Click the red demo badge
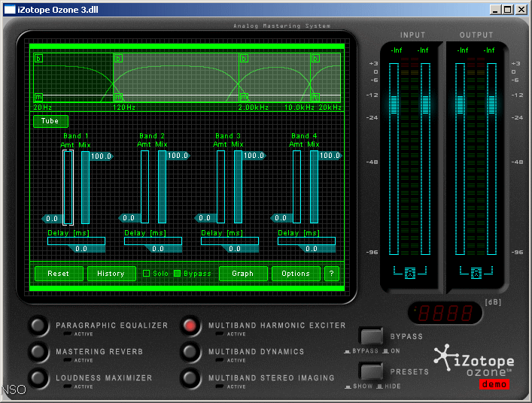This screenshot has width=532, height=403. tap(494, 384)
